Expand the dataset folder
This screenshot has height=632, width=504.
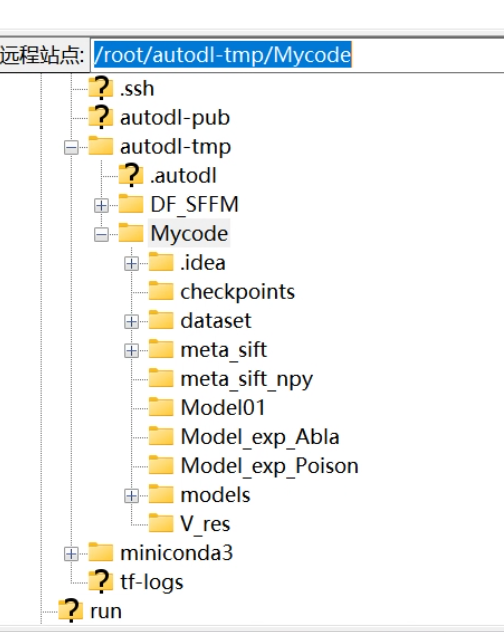tap(131, 322)
